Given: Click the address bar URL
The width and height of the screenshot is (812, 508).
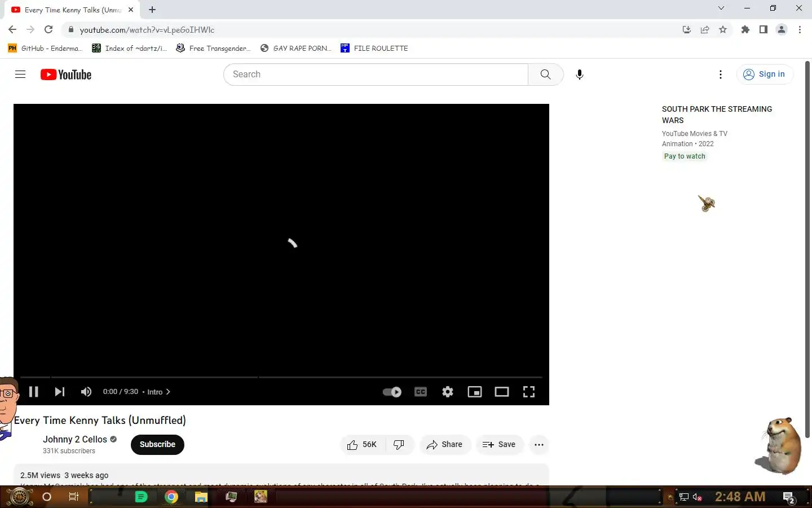Looking at the screenshot, I should pyautogui.click(x=147, y=30).
